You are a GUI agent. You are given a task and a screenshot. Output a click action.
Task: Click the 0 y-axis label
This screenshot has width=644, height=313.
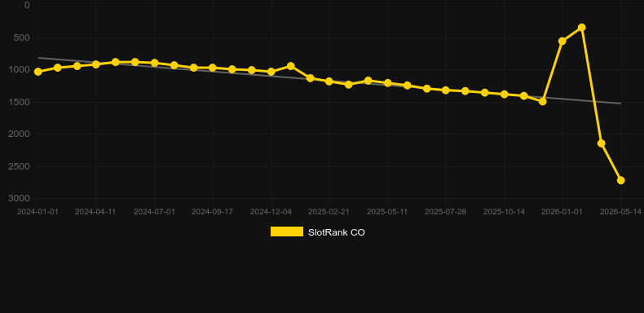pos(27,6)
